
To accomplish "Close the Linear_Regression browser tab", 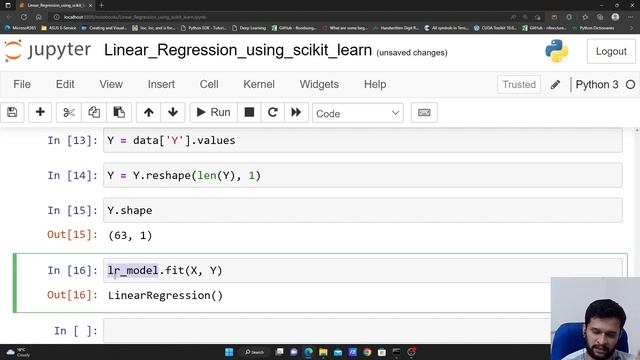I will tap(90, 5).
